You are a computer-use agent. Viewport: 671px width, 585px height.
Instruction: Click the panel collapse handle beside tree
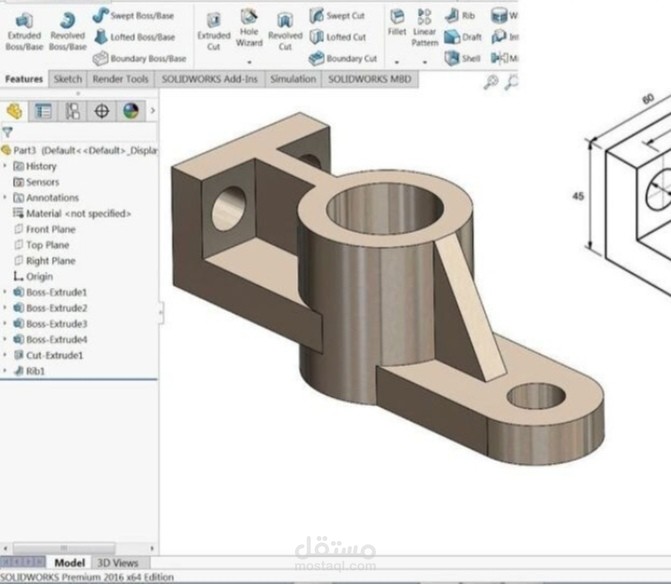pyautogui.click(x=161, y=312)
